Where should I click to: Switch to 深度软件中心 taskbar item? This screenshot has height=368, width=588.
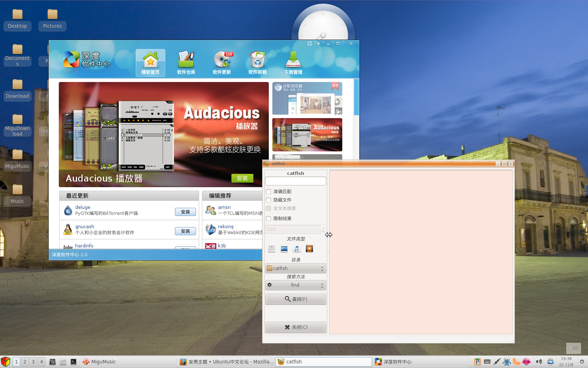421,362
